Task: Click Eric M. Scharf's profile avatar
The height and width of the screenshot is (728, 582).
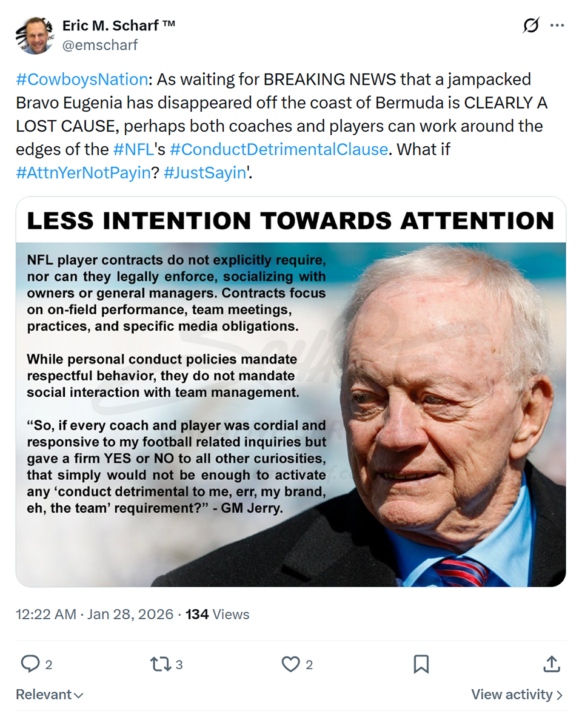Action: [34, 35]
